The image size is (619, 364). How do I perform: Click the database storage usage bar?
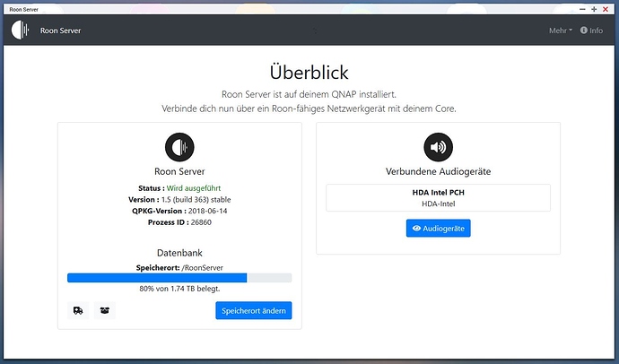point(179,278)
